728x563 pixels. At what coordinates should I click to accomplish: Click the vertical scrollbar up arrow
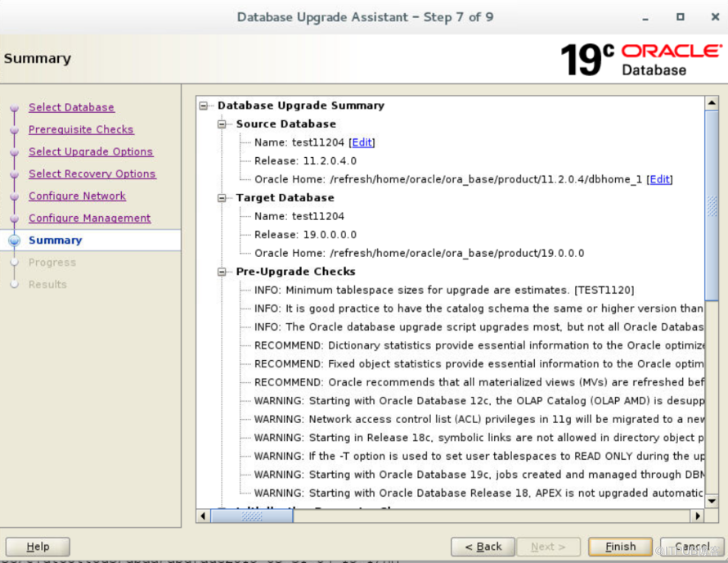(712, 104)
